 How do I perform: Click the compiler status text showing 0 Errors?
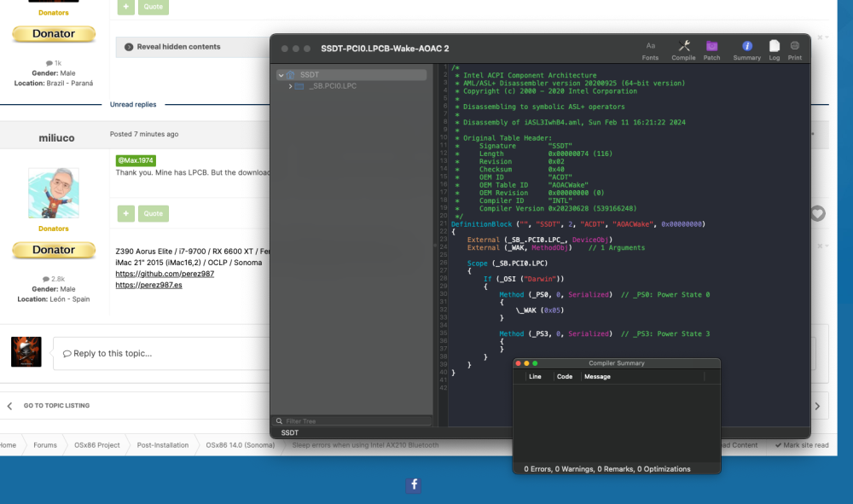coord(607,469)
